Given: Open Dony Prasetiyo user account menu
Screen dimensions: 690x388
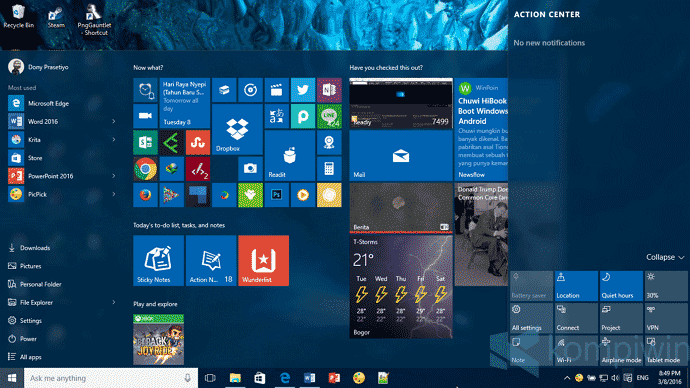Looking at the screenshot, I should (x=39, y=67).
